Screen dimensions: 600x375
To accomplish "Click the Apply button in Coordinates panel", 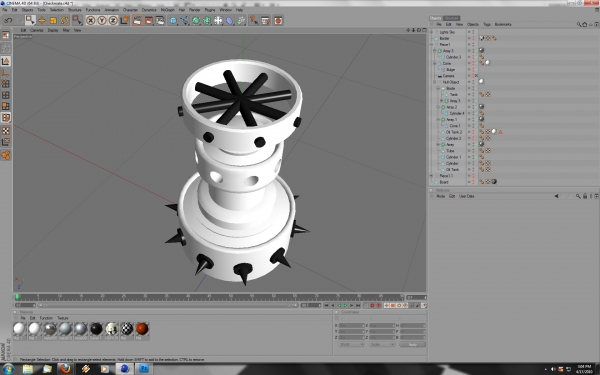I will pyautogui.click(x=412, y=345).
